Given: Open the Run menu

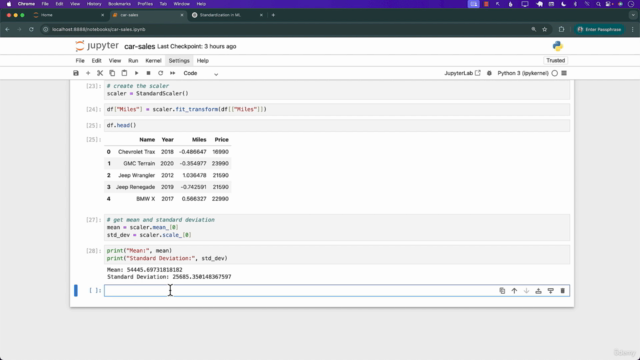Looking at the screenshot, I should (x=133, y=60).
